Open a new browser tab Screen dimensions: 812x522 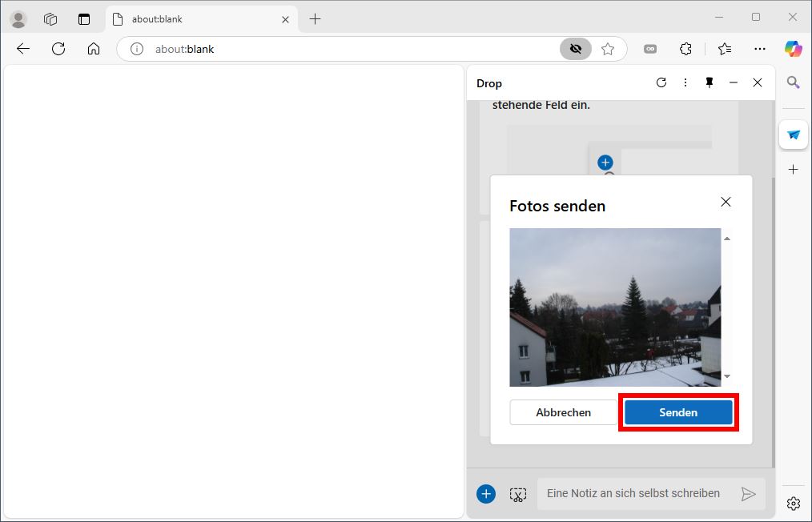(315, 18)
